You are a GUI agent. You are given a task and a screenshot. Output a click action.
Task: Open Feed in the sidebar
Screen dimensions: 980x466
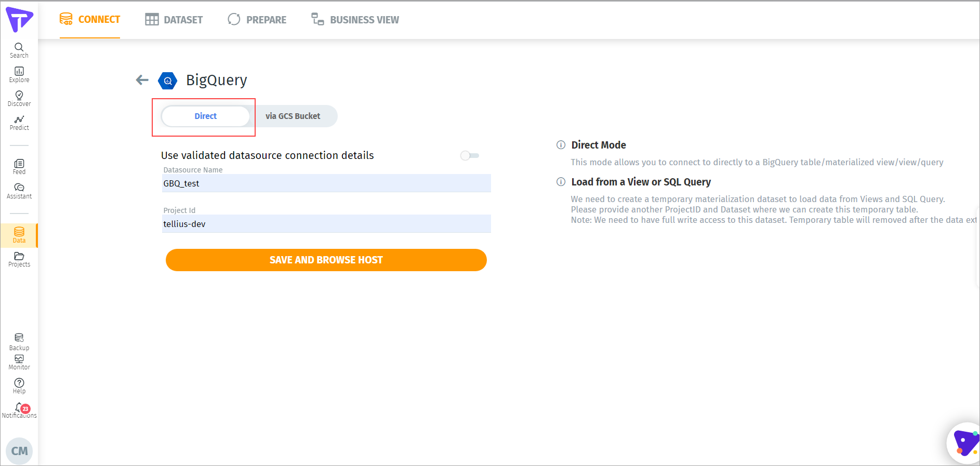pos(19,167)
